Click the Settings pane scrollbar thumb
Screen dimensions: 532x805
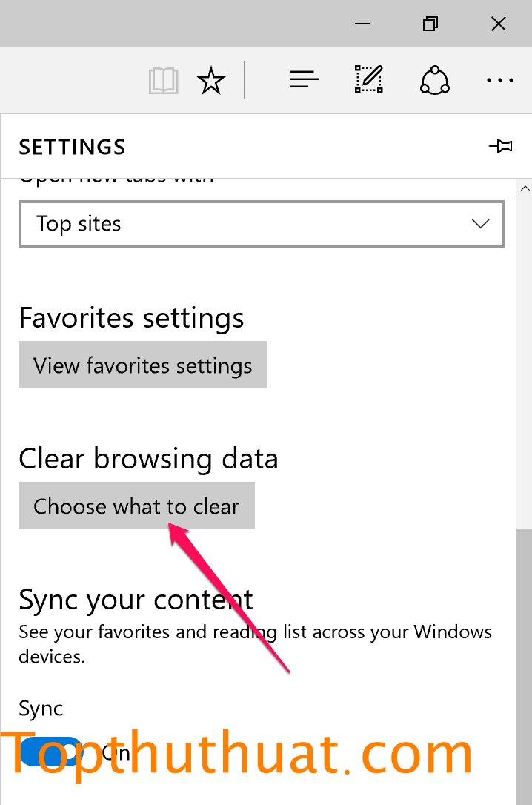(x=525, y=666)
